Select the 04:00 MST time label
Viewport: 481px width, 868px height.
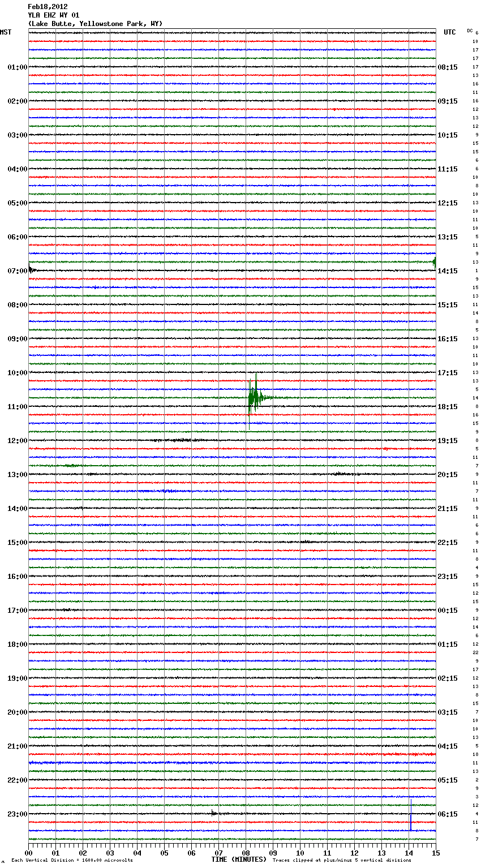18,169
